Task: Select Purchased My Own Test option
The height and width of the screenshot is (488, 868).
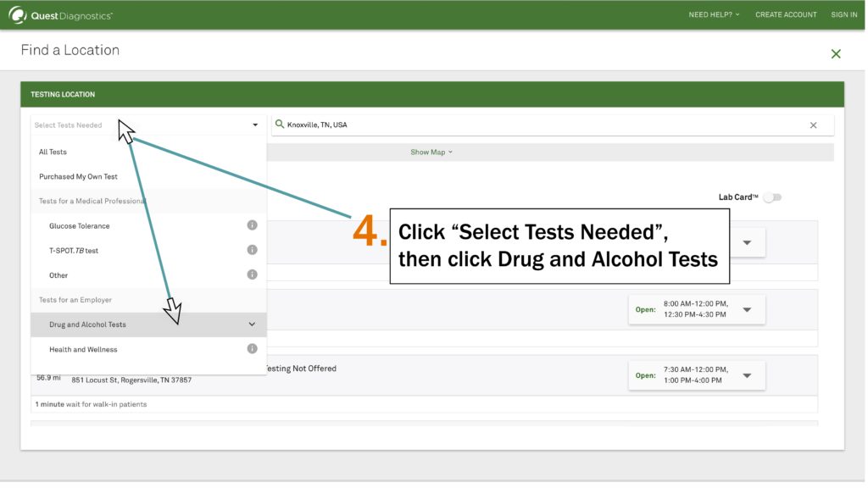Action: pos(148,176)
